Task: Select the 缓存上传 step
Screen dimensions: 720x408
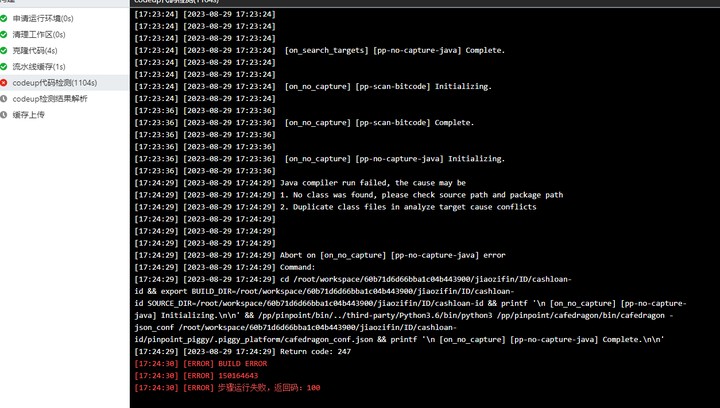Action: [x=64, y=115]
